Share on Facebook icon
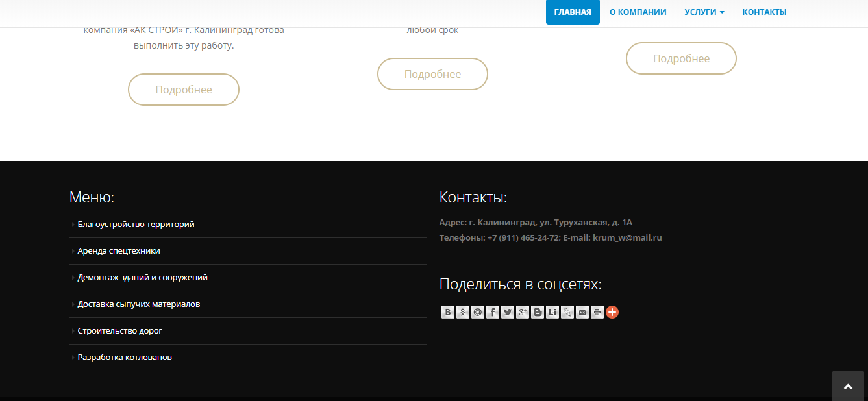Viewport: 868px width, 401px height. pyautogui.click(x=493, y=312)
